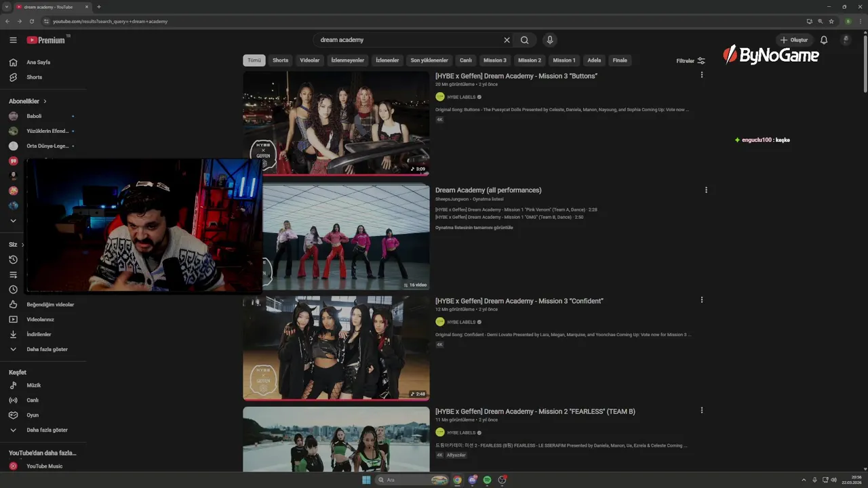The image size is (868, 488).
Task: Open the notifications bell
Action: click(x=824, y=40)
